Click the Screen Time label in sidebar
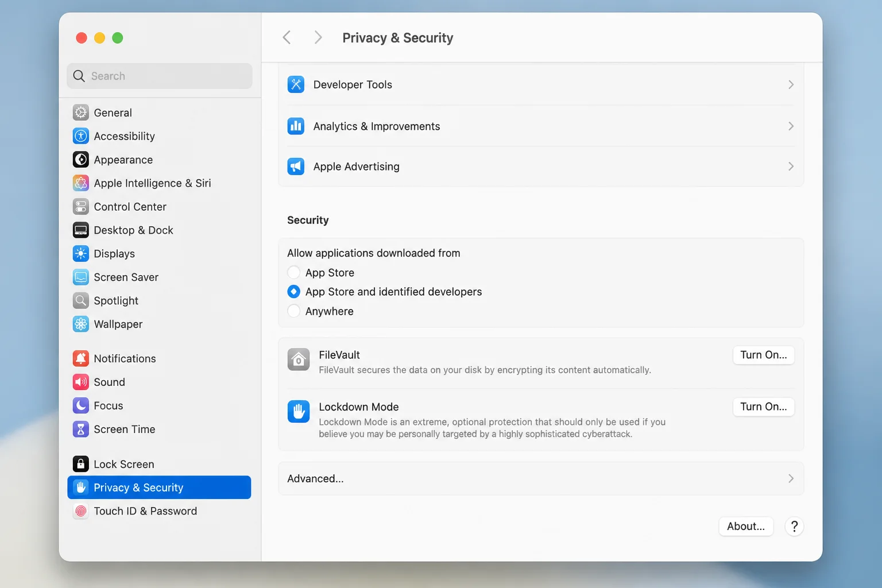Screen dimensions: 882x588 tap(125, 430)
